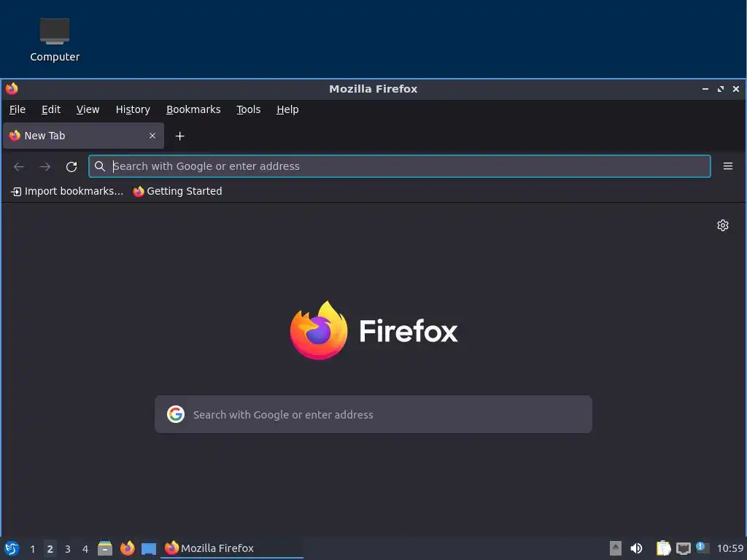The height and width of the screenshot is (560, 747).
Task: Open new tab personalize gear icon
Action: tap(723, 225)
